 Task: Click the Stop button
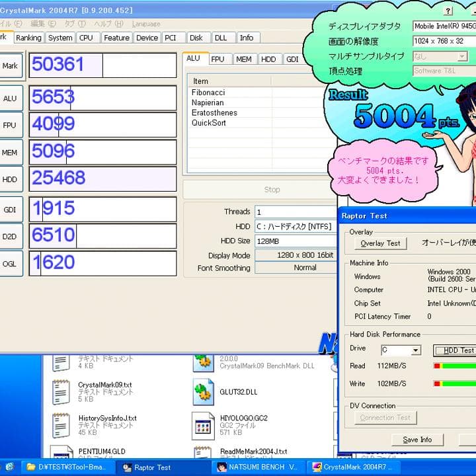[x=260, y=190]
